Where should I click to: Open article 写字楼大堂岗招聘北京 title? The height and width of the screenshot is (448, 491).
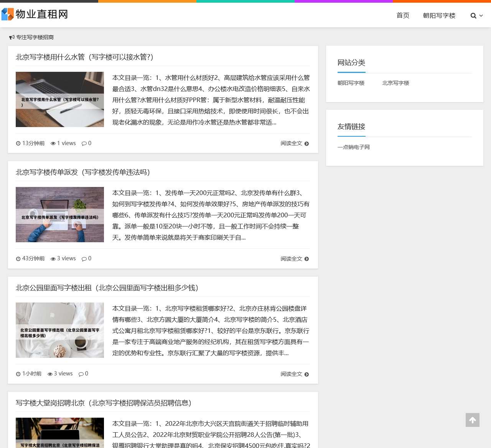pos(104,403)
